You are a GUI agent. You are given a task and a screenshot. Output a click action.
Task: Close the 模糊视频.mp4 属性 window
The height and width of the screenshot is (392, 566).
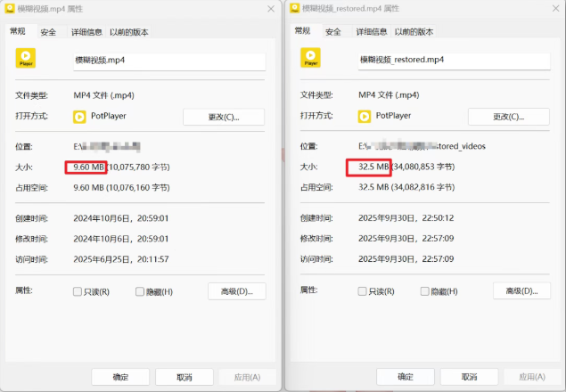coord(270,8)
